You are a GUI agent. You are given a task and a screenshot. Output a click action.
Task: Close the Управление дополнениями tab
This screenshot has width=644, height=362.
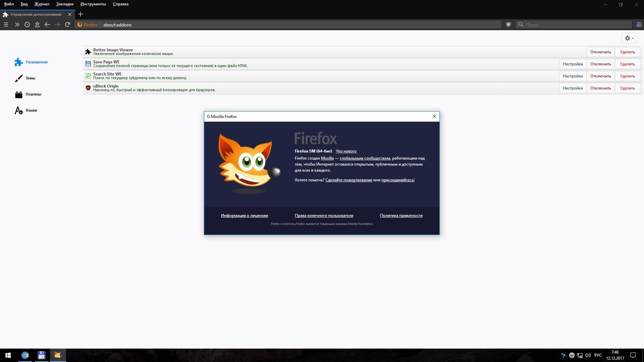[69, 14]
